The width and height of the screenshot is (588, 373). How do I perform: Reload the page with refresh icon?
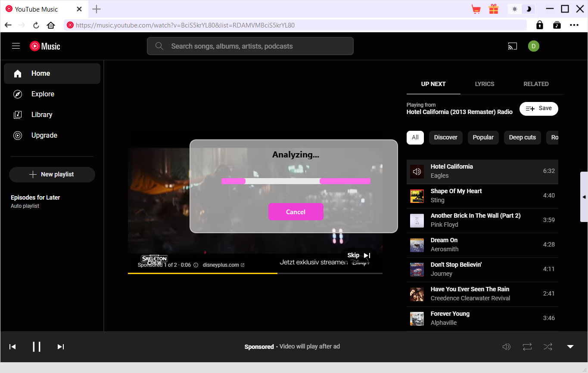pos(36,25)
